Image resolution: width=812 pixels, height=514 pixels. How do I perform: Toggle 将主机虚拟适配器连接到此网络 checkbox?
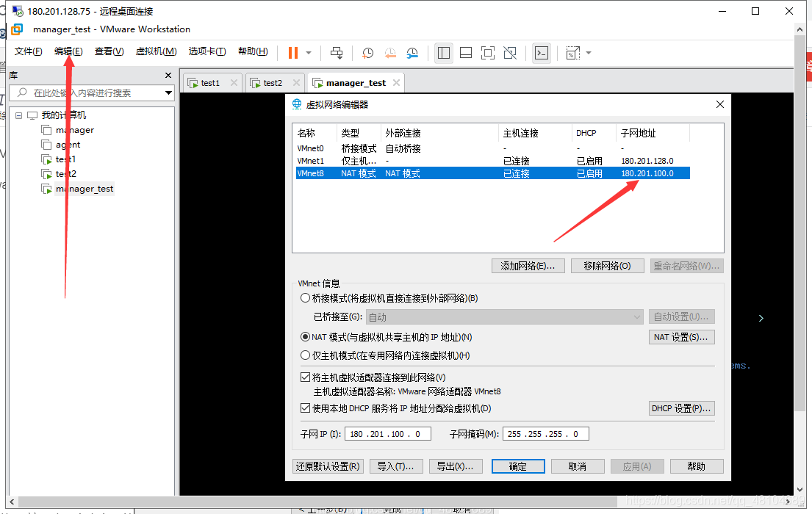click(305, 377)
